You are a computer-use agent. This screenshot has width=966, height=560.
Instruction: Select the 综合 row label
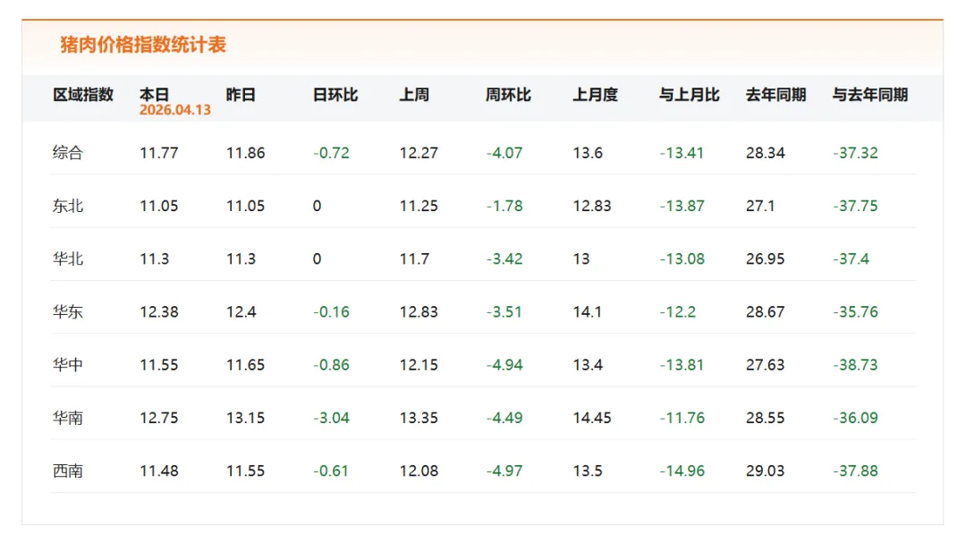coord(67,153)
